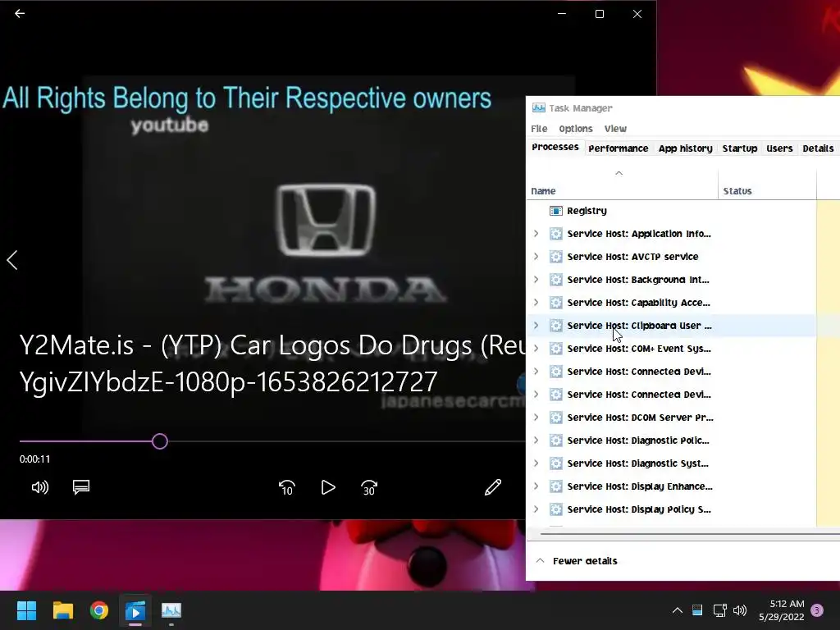Image resolution: width=840 pixels, height=630 pixels.
Task: Mute the video with the volume icon
Action: 39,487
